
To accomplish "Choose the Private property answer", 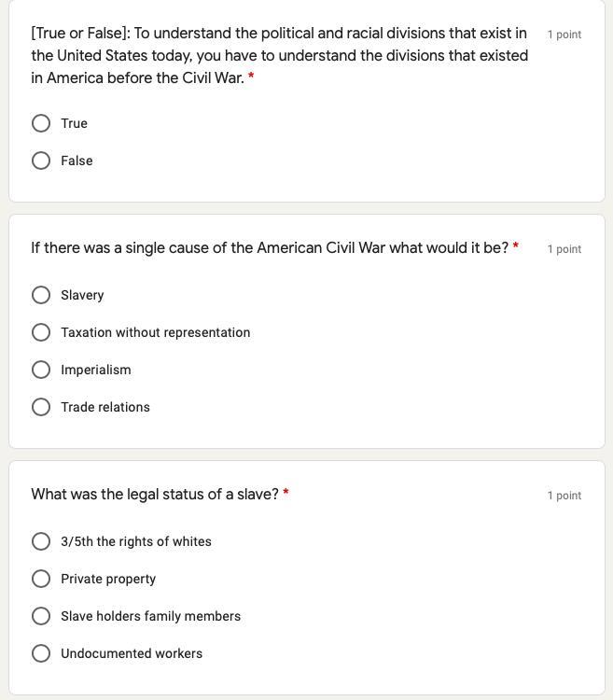I will point(41,579).
